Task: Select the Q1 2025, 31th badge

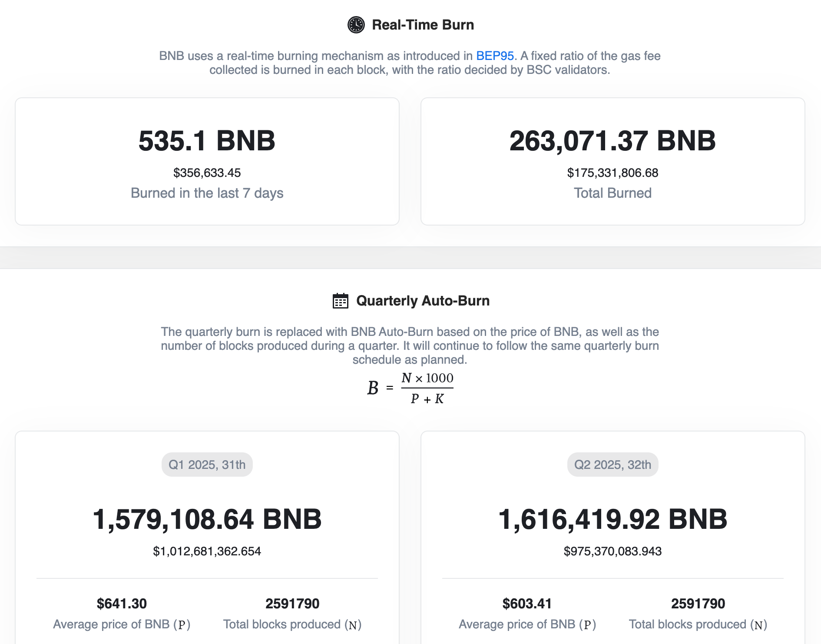Action: pos(207,465)
